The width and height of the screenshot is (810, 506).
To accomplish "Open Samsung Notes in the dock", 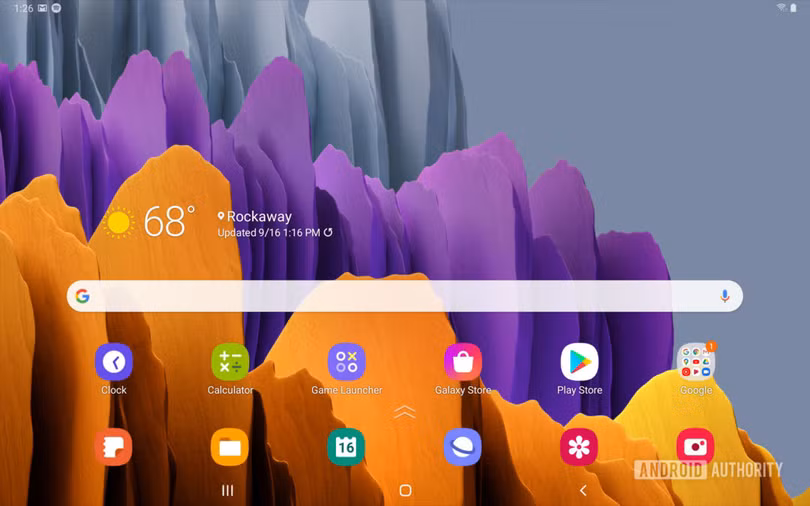I will [114, 447].
